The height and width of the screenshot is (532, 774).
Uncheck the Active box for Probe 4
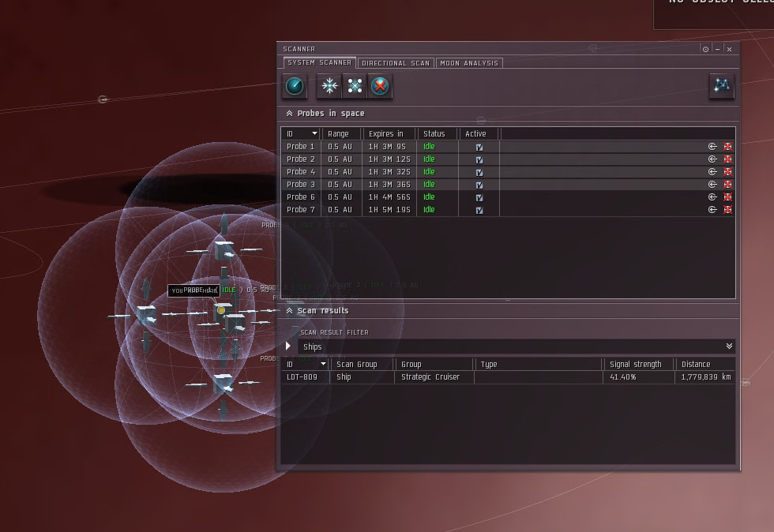click(479, 172)
